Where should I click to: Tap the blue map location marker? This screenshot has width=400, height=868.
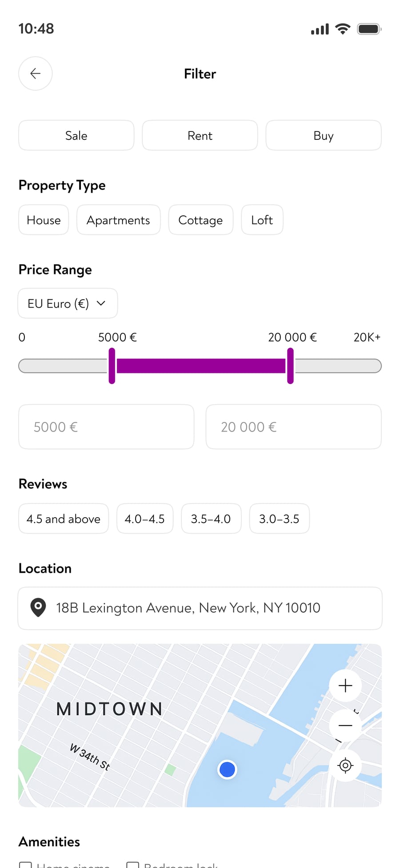point(227,769)
